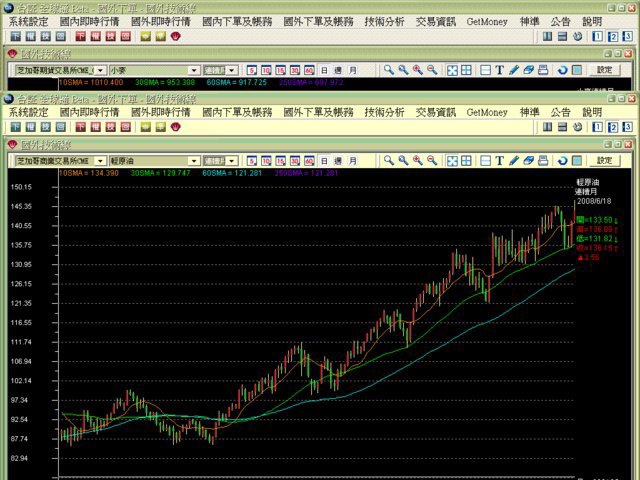Screen dimensions: 640x480
Task: Click 設定 button in 小麥 chart toolbar
Action: (x=605, y=70)
